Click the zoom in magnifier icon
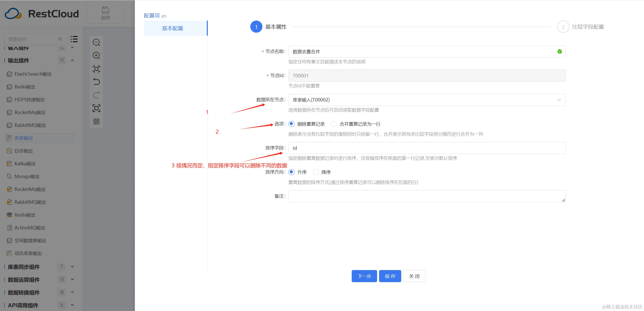 (x=96, y=56)
